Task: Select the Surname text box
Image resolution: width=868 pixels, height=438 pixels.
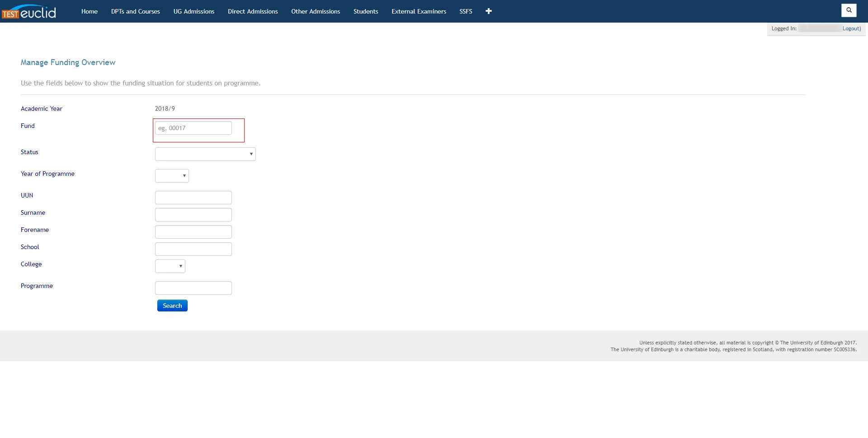Action: pos(193,215)
